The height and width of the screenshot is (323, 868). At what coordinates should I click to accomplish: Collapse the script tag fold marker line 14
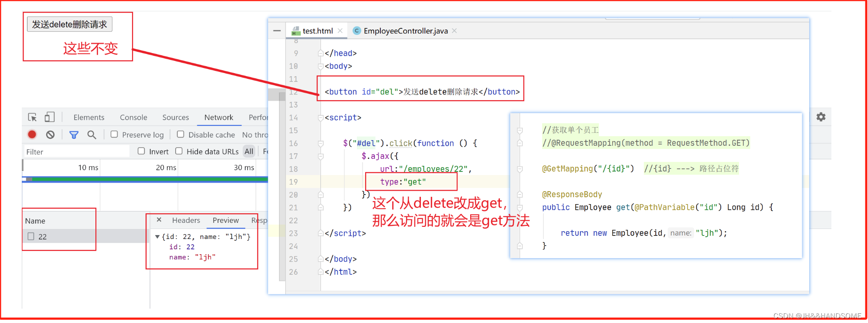(x=321, y=118)
